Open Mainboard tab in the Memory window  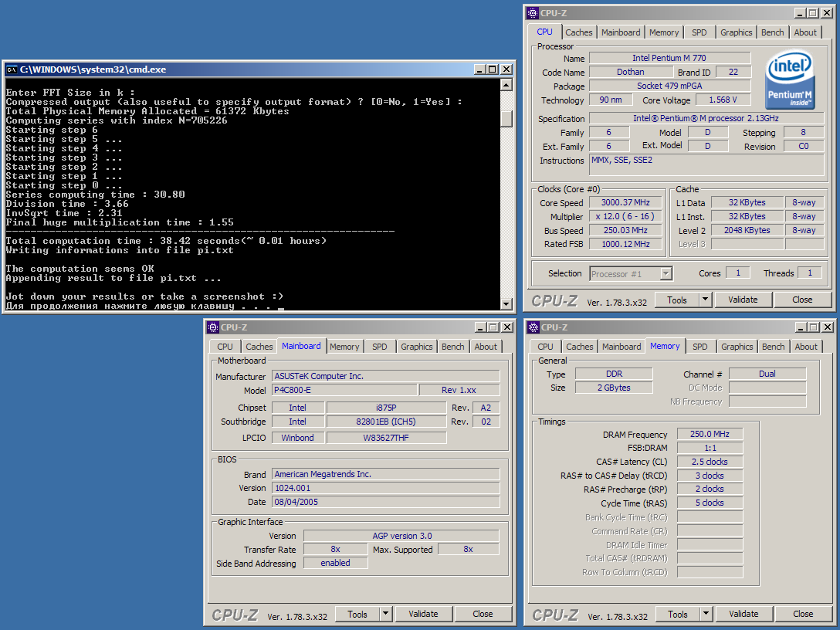point(622,347)
